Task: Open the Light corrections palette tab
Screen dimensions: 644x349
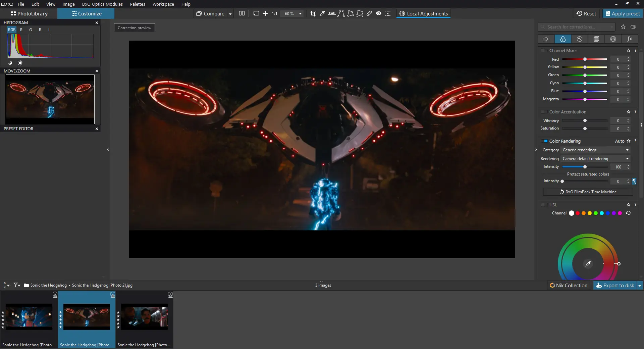Action: click(x=546, y=39)
